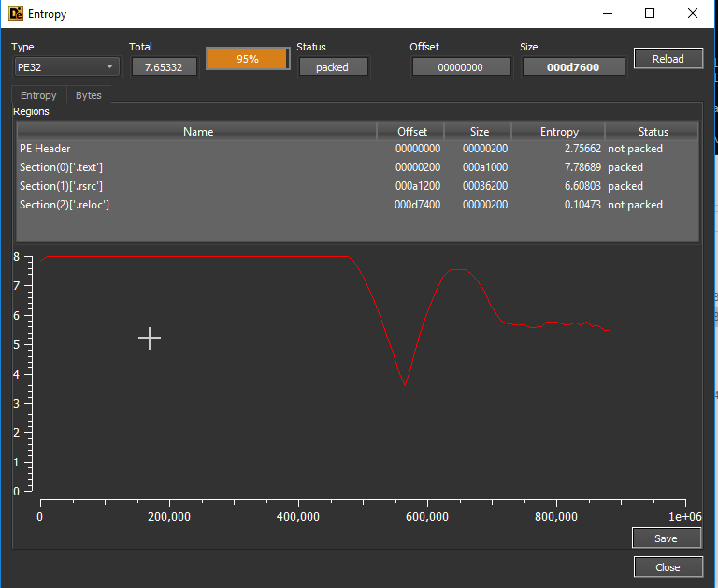The image size is (718, 588).
Task: Click size cell 00036200
Action: (x=485, y=186)
